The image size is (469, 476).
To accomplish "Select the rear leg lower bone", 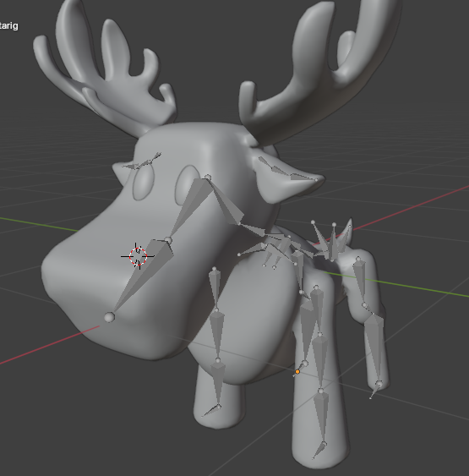I will tap(374, 349).
